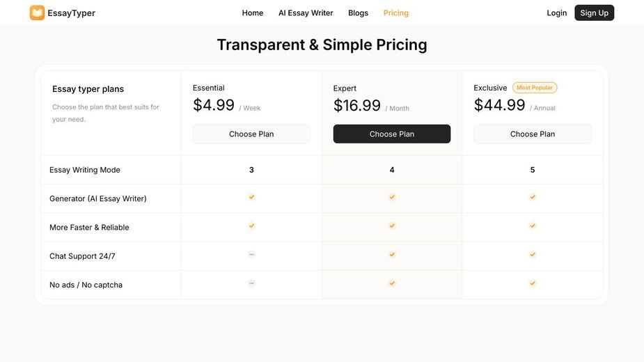This screenshot has width=644, height=362.
Task: Click Expert plan's Chat Support checkmark icon
Action: click(x=392, y=255)
